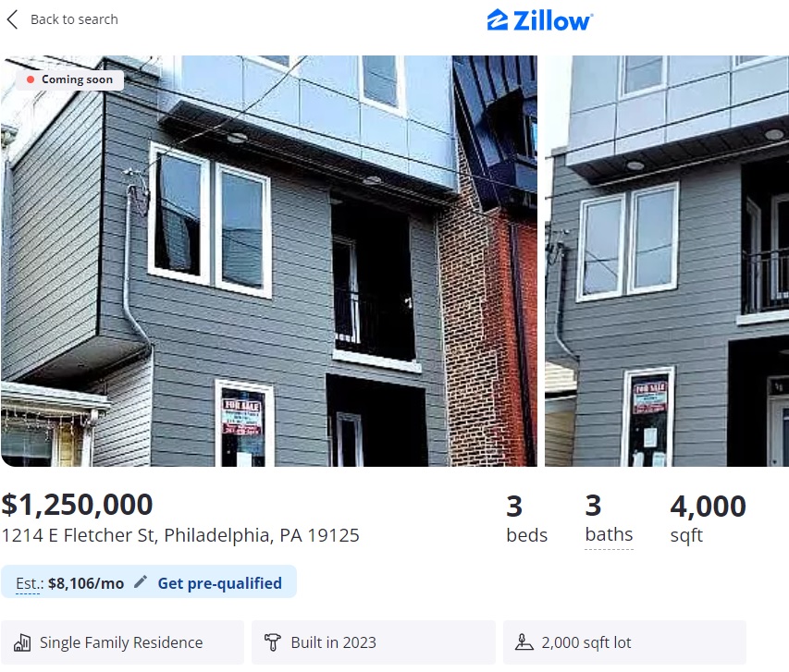The height and width of the screenshot is (672, 789).
Task: Click the hammer icon near Built in 2023
Action: click(272, 642)
